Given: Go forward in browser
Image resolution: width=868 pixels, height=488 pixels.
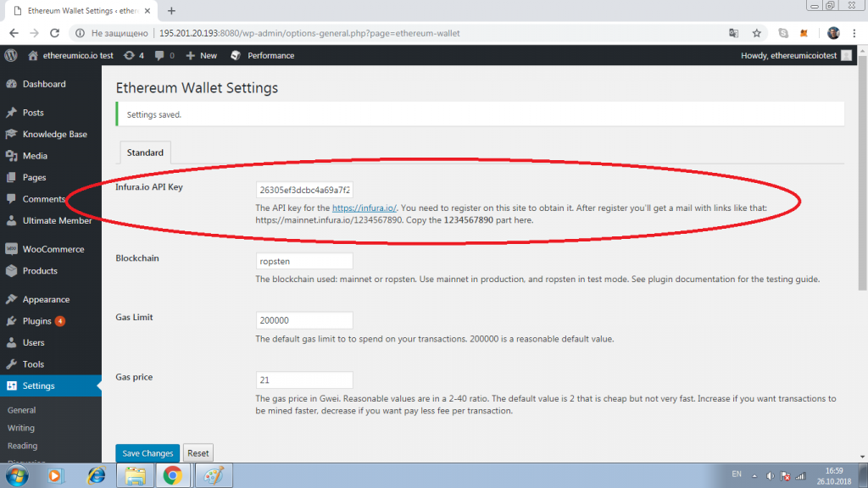Looking at the screenshot, I should pyautogui.click(x=34, y=33).
